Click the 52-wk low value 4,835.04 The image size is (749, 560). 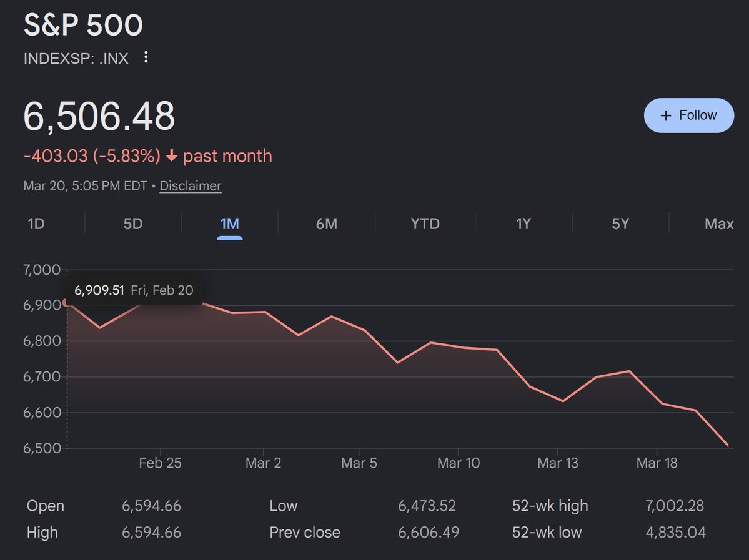(675, 532)
